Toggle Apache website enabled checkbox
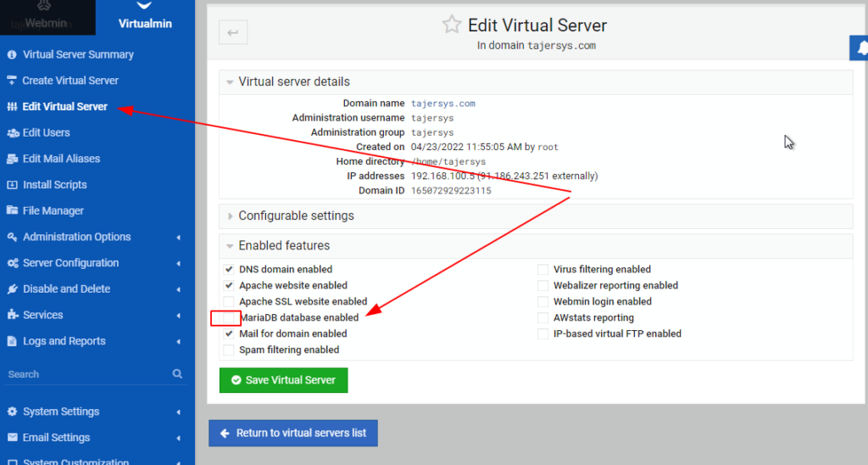 (x=229, y=285)
